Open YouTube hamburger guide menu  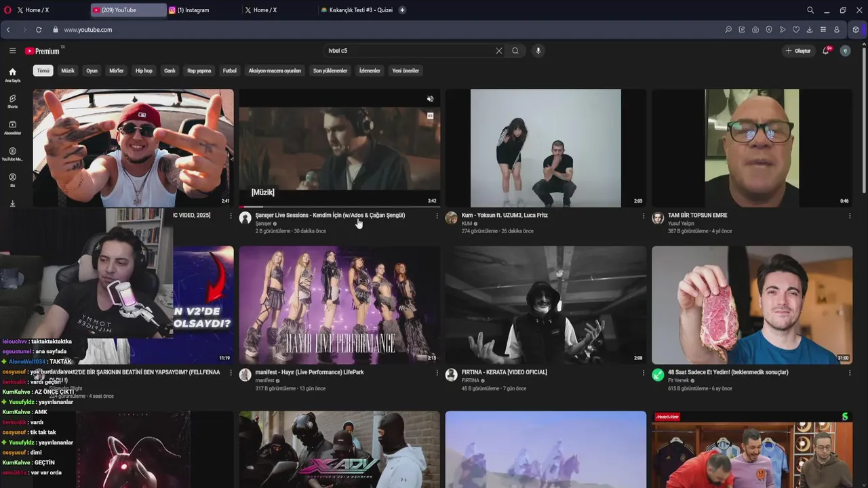(x=12, y=51)
